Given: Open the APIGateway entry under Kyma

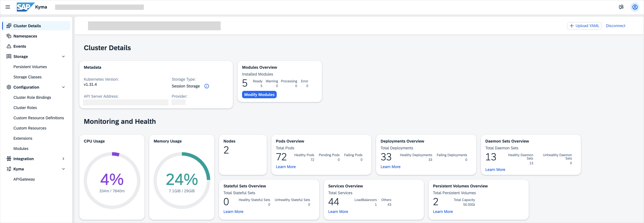Looking at the screenshot, I should coord(24,179).
